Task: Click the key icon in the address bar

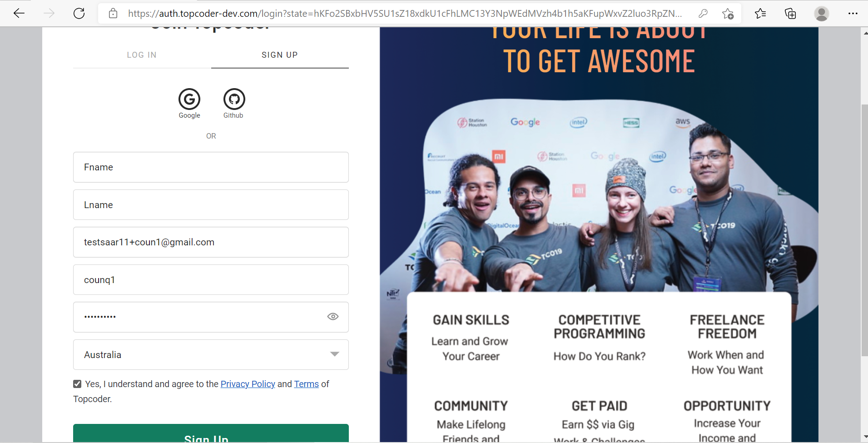Action: click(x=703, y=14)
